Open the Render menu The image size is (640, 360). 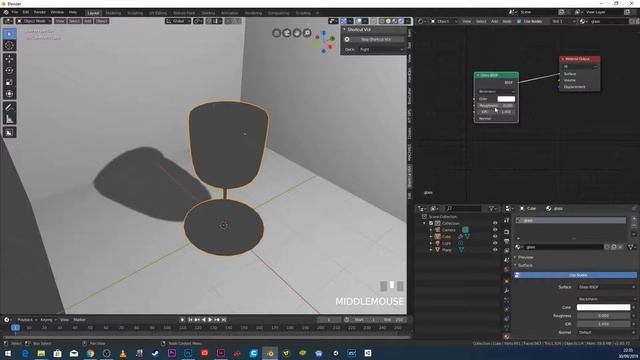pos(40,12)
